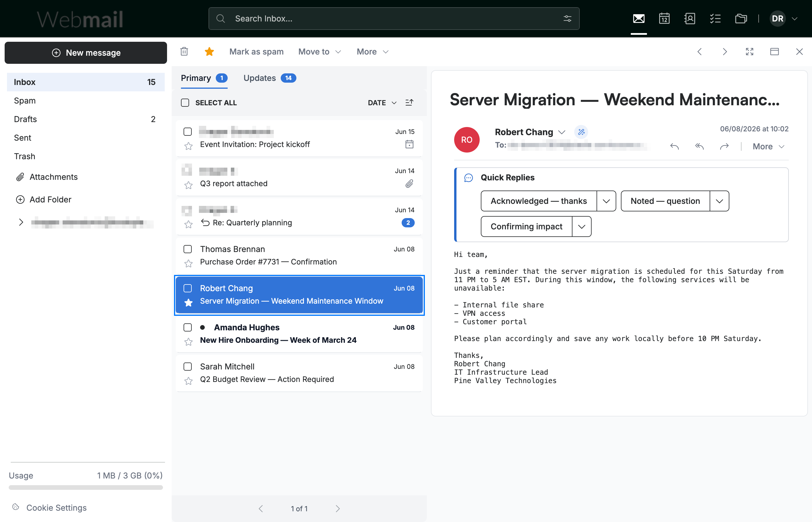Viewport: 812px width, 522px height.
Task: Click the New message button
Action: coord(86,52)
